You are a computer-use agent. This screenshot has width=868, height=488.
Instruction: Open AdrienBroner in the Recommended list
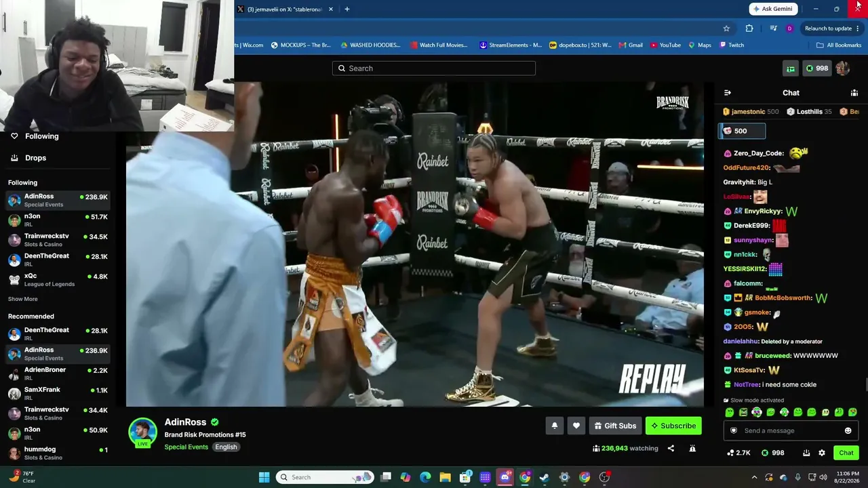tap(57, 373)
